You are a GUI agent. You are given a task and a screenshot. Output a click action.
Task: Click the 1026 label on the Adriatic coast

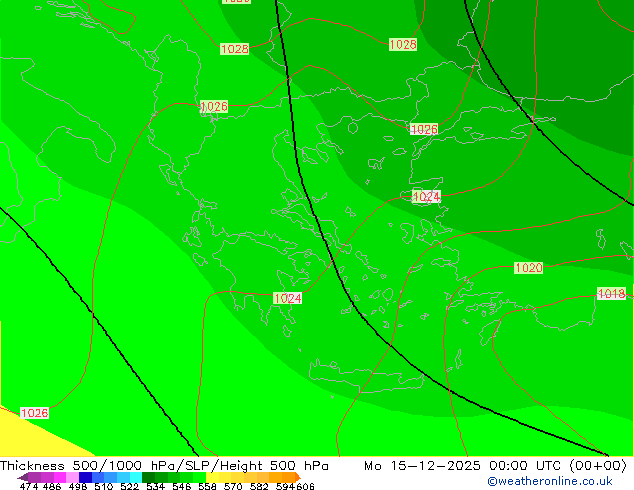(x=214, y=107)
